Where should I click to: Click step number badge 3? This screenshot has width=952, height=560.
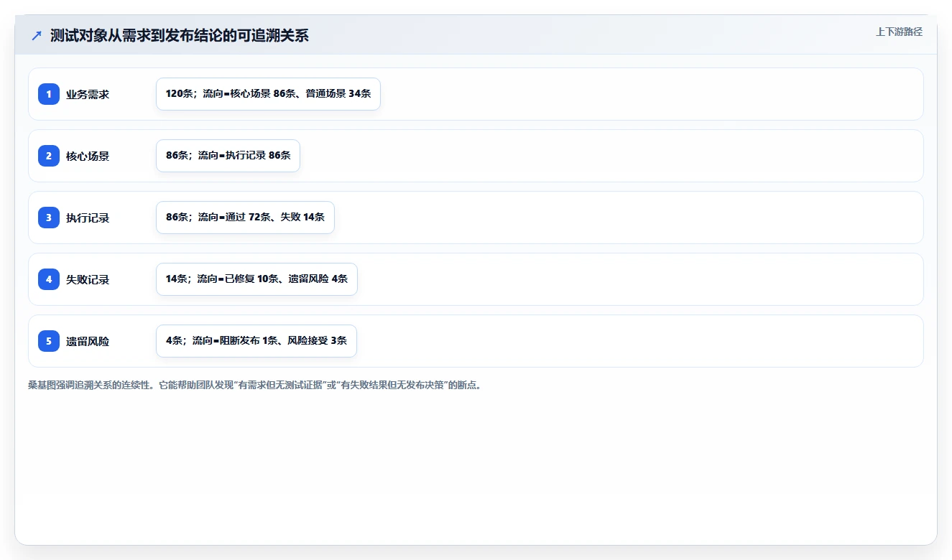click(x=49, y=218)
